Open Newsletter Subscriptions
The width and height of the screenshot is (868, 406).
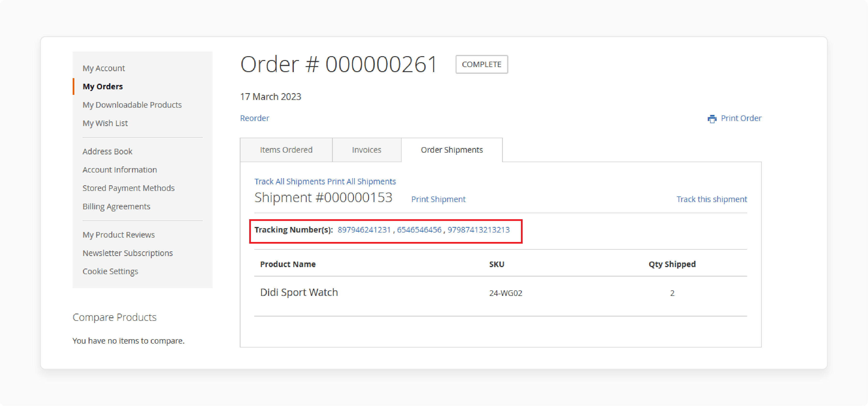tap(127, 253)
